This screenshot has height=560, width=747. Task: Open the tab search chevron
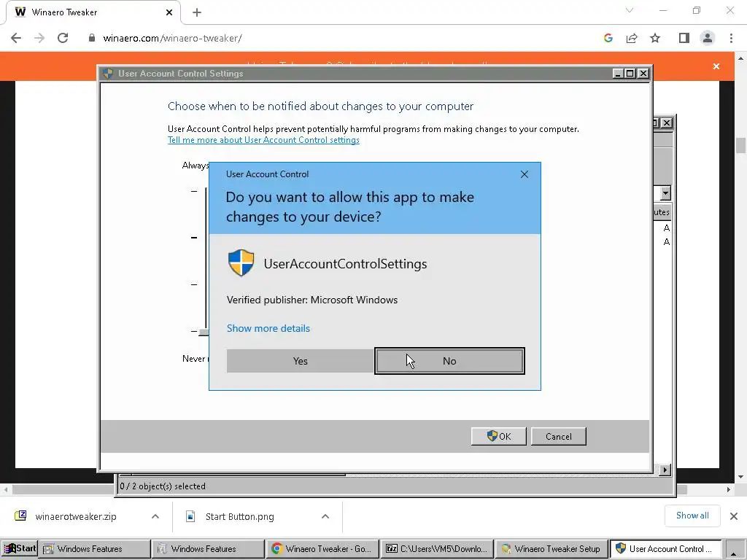630,10
